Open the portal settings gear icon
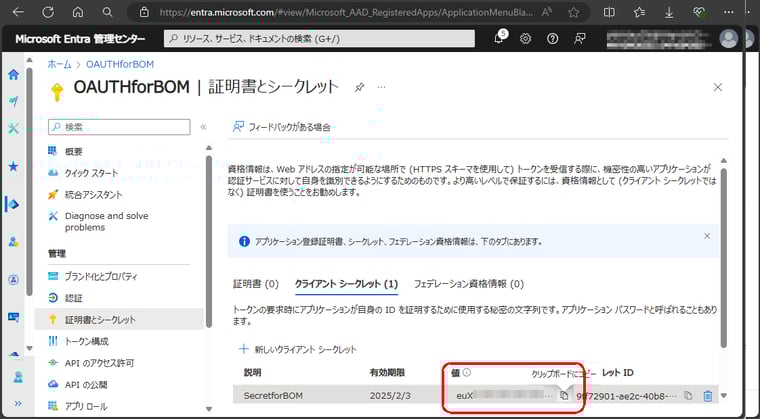 (525, 39)
